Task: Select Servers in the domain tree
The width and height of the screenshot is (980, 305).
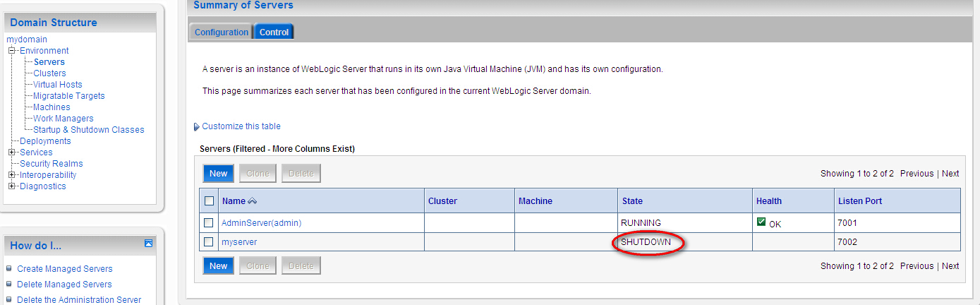Action: pos(49,62)
